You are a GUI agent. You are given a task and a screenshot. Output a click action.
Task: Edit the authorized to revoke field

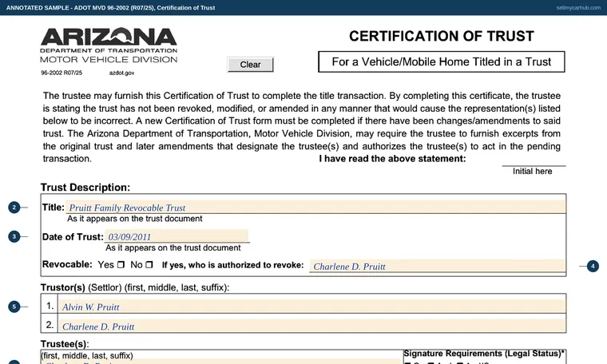(x=438, y=266)
